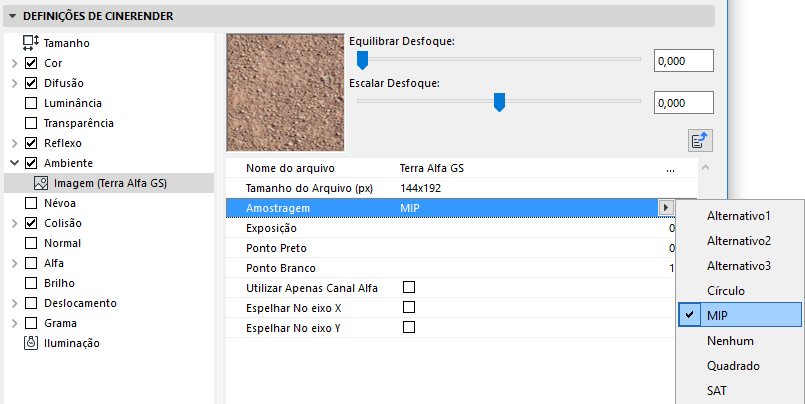Click the Escalar Desfoque slider handle

[x=499, y=102]
